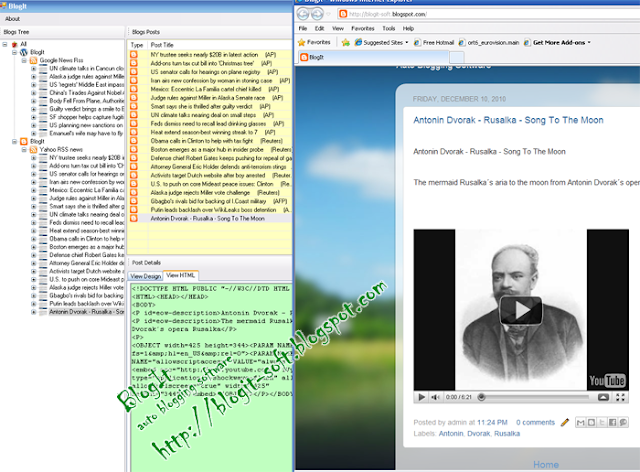Open the Edit menu in Internet Explorer

tap(319, 29)
